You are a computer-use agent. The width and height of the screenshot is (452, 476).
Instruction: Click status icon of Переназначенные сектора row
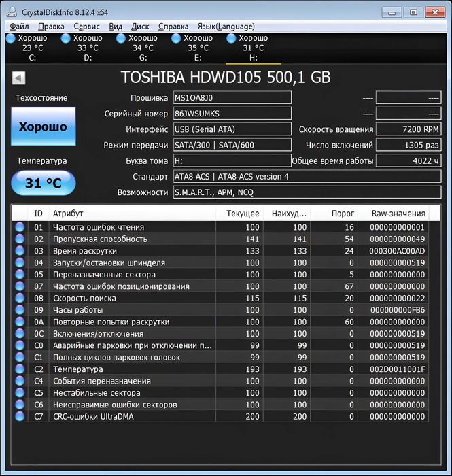[20, 275]
